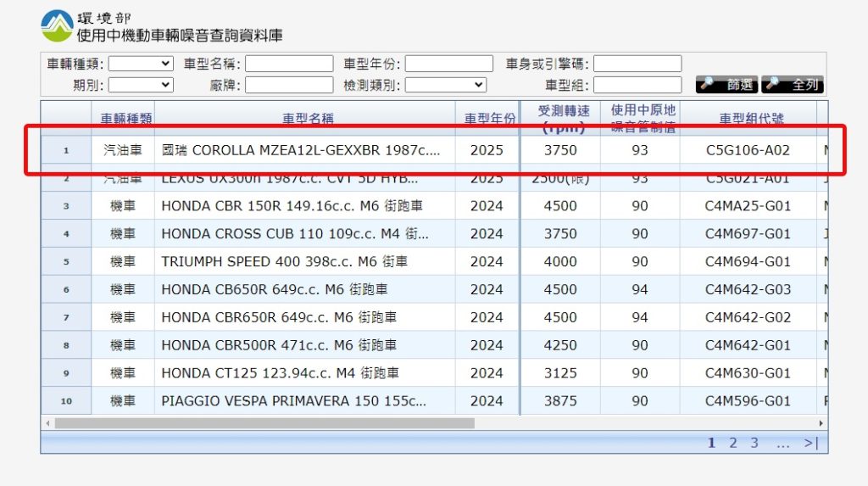Click code cell C4M642-G03
This screenshot has height=486, width=868.
tap(748, 289)
